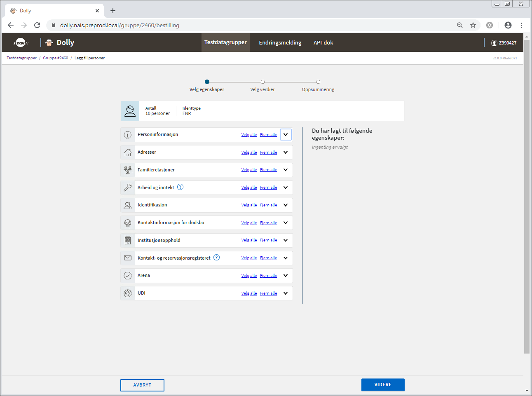Click Velg alle for Personinformasjon
Image resolution: width=532 pixels, height=396 pixels.
[249, 135]
